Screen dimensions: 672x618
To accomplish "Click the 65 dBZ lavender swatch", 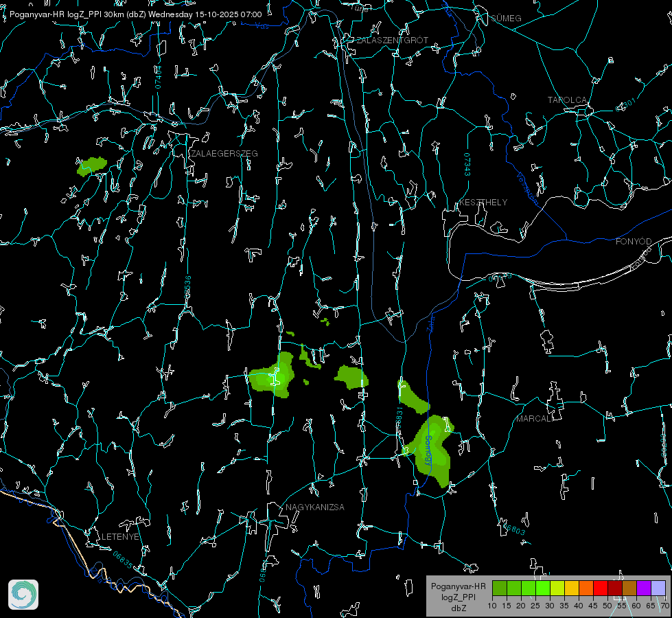I will pyautogui.click(x=658, y=588).
